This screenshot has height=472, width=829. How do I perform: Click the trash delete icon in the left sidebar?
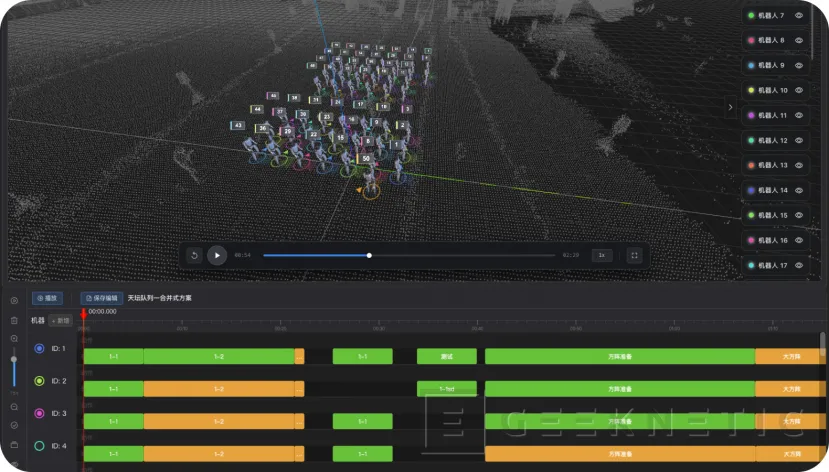click(x=14, y=320)
